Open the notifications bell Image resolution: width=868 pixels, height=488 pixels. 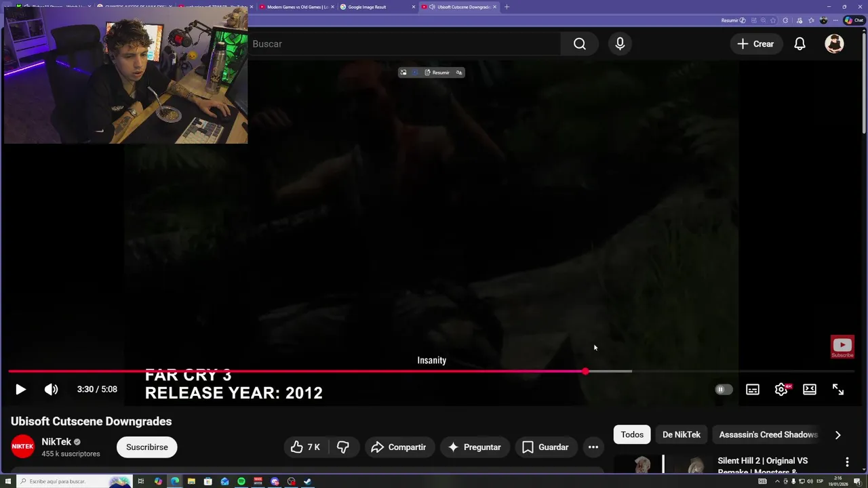[x=800, y=44]
